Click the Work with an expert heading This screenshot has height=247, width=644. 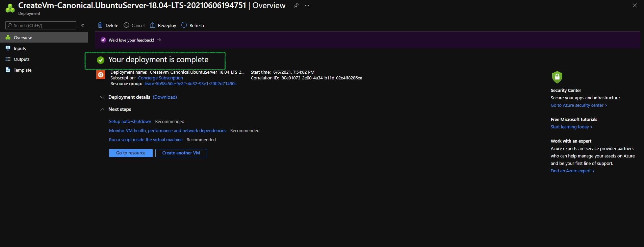coord(571,141)
